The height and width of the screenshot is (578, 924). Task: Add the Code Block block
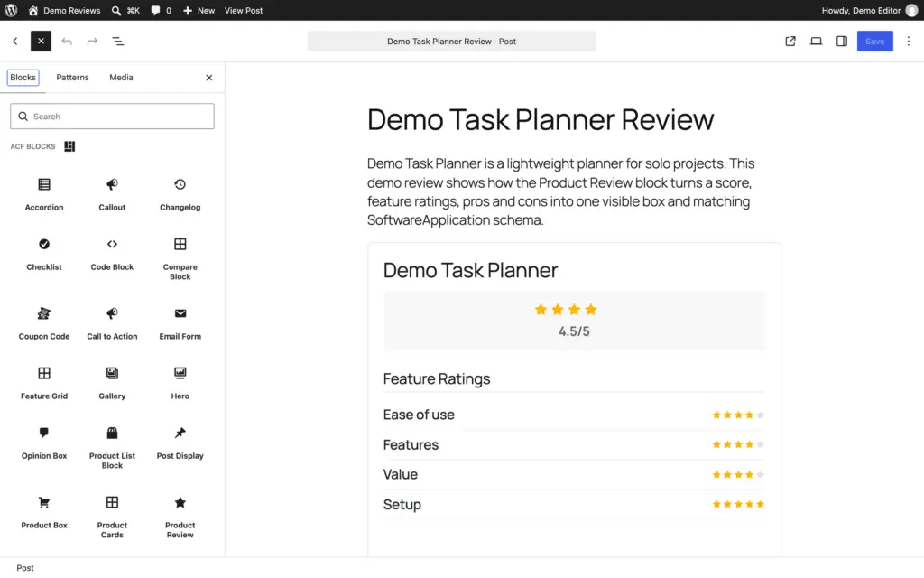(112, 254)
